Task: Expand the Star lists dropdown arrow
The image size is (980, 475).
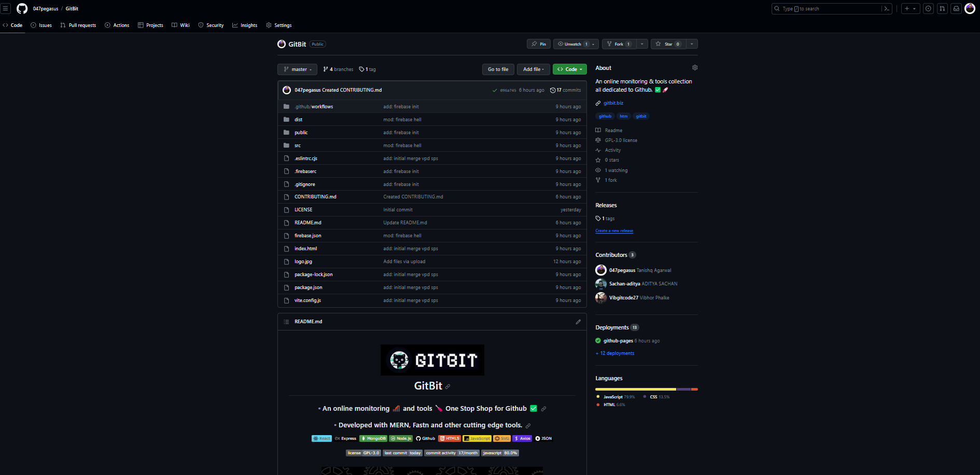Action: point(692,44)
